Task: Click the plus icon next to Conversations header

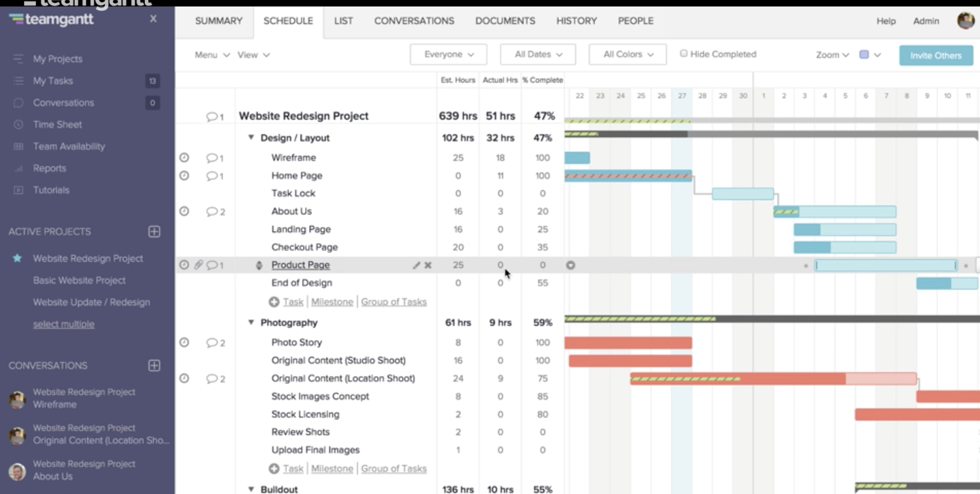Action: point(154,365)
